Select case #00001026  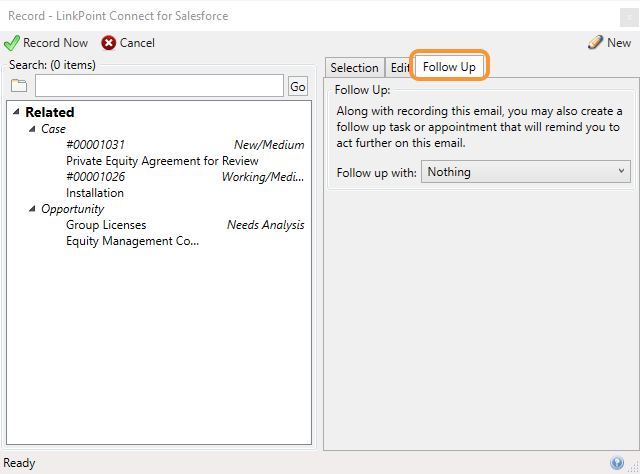[x=96, y=177]
